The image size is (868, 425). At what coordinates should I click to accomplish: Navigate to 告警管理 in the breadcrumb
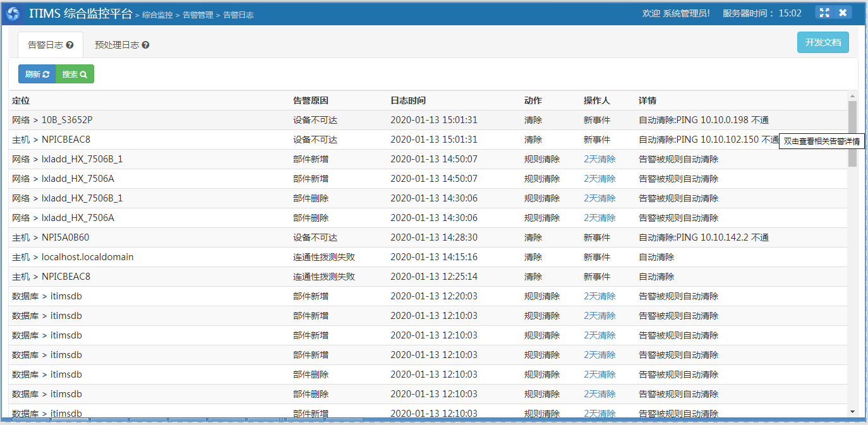pos(198,15)
